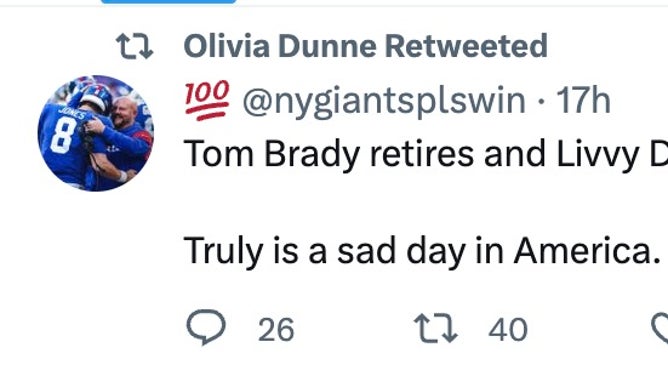Click the word 'America.' in the tweet
This screenshot has width=668, height=376.
(587, 251)
